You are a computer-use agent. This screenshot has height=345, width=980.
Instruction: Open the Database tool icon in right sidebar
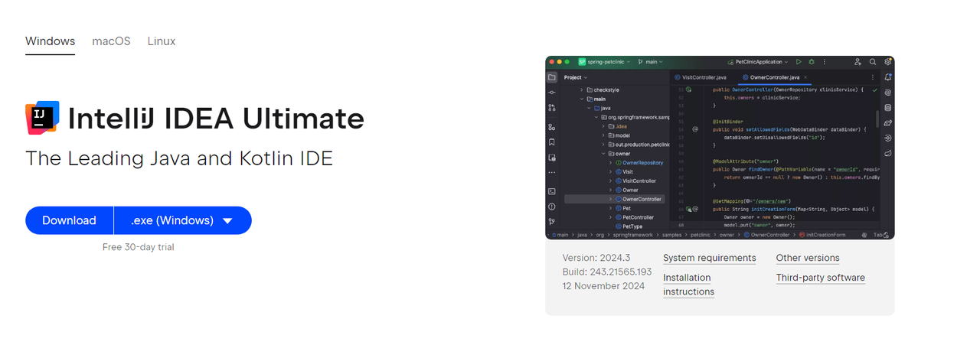(887, 108)
